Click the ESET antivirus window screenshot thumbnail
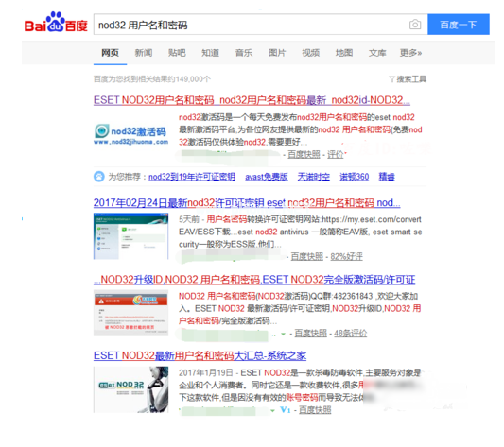The image size is (504, 447). 130,236
